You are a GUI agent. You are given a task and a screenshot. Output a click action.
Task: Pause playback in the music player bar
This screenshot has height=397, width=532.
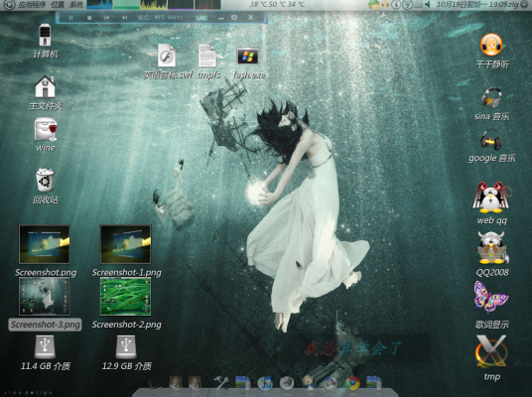point(70,18)
